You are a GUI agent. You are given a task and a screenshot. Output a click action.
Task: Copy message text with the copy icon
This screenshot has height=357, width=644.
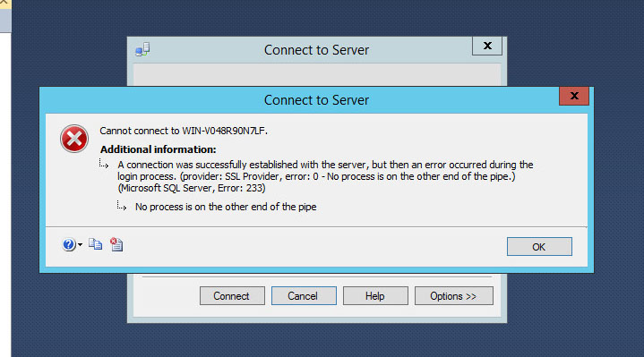coord(95,244)
